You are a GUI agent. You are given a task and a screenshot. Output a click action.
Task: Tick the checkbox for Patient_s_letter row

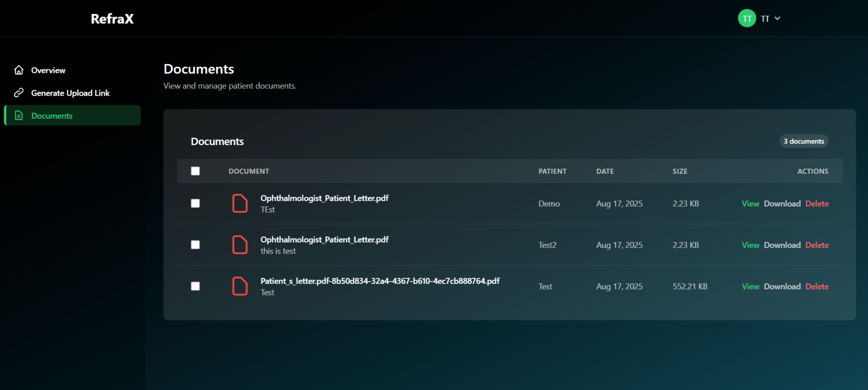pyautogui.click(x=195, y=286)
